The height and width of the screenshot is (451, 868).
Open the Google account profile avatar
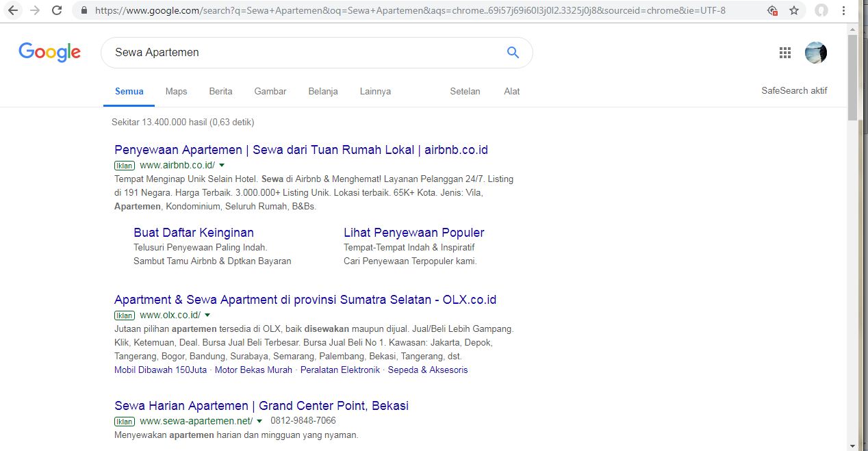pos(815,52)
